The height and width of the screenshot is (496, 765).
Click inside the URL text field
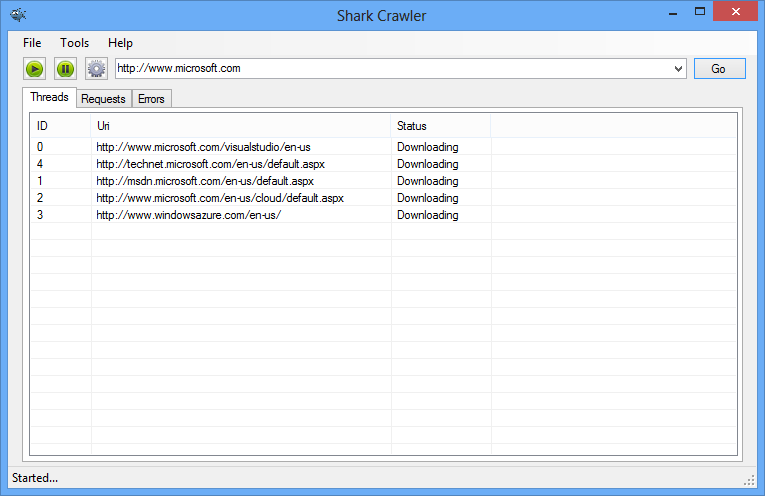point(390,69)
